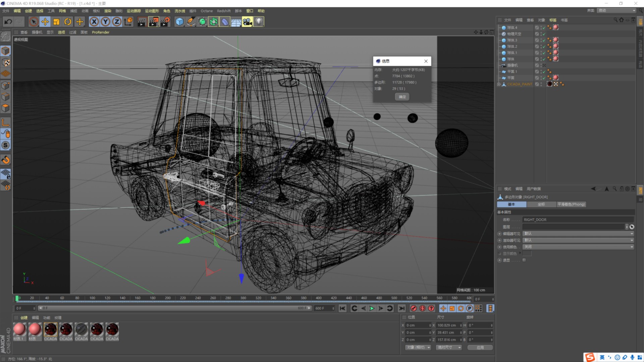Click the green Array modeling object icon

tap(214, 22)
